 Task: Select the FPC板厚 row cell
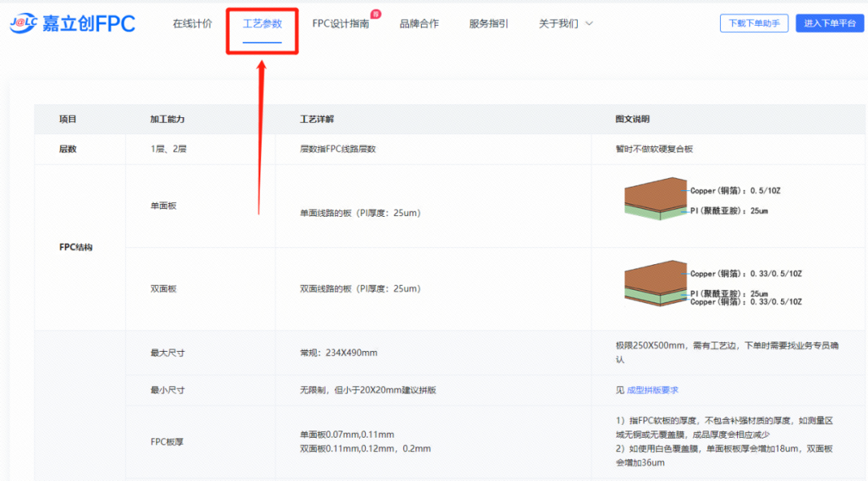tap(167, 442)
